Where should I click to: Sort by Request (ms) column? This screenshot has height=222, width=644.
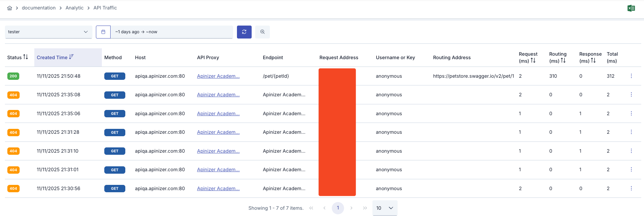point(533,61)
